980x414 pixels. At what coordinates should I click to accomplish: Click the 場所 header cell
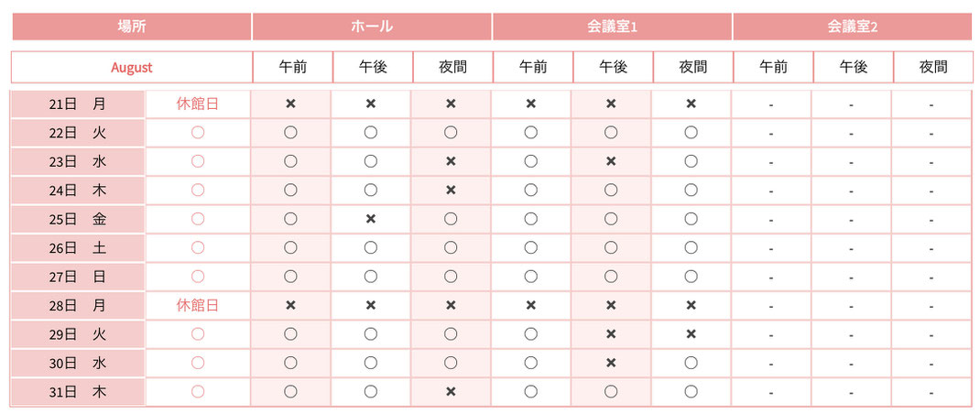pyautogui.click(x=132, y=27)
